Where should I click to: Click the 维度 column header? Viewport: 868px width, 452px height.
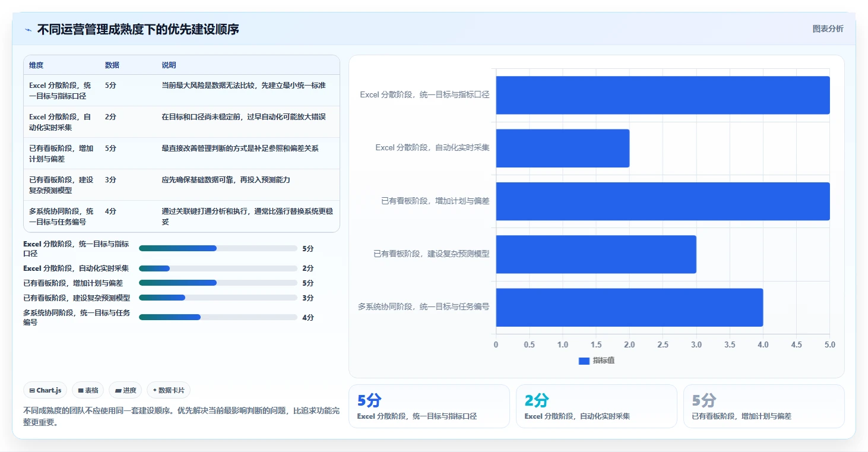tap(36, 65)
